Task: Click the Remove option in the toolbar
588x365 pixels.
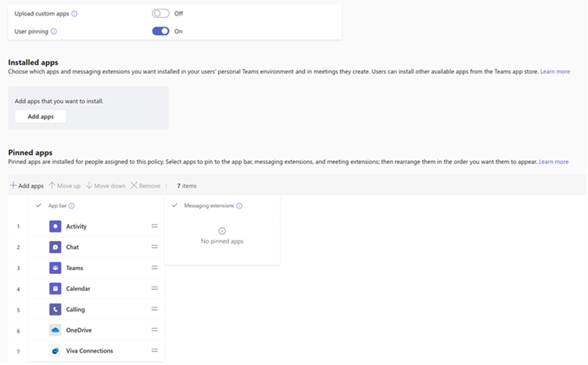Action: (145, 185)
